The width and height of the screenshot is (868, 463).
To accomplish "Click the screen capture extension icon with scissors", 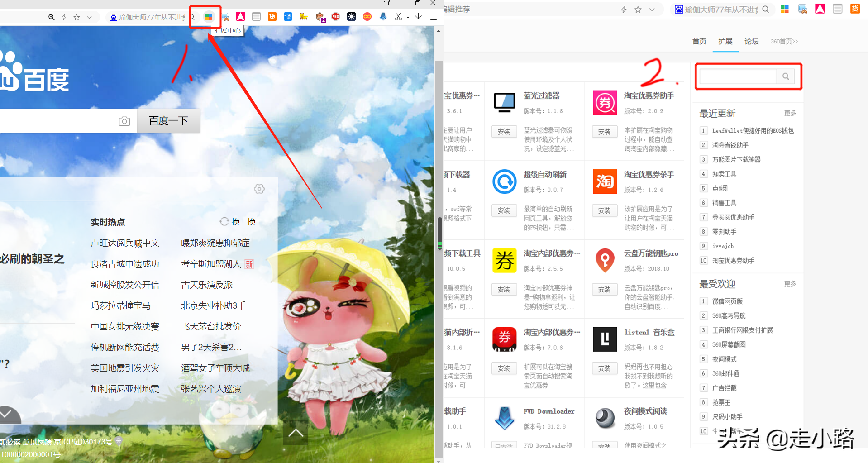I will pyautogui.click(x=225, y=17).
